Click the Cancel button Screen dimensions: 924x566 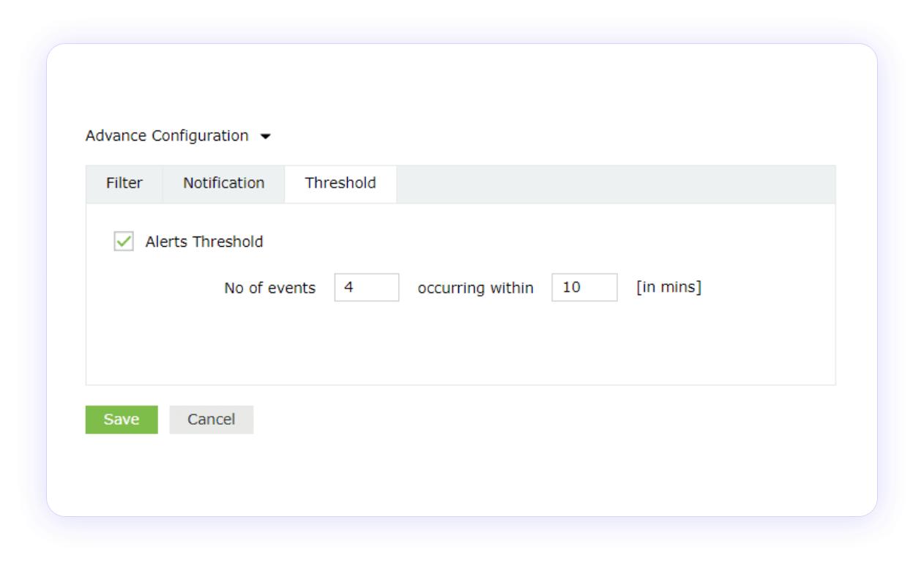[x=211, y=420]
